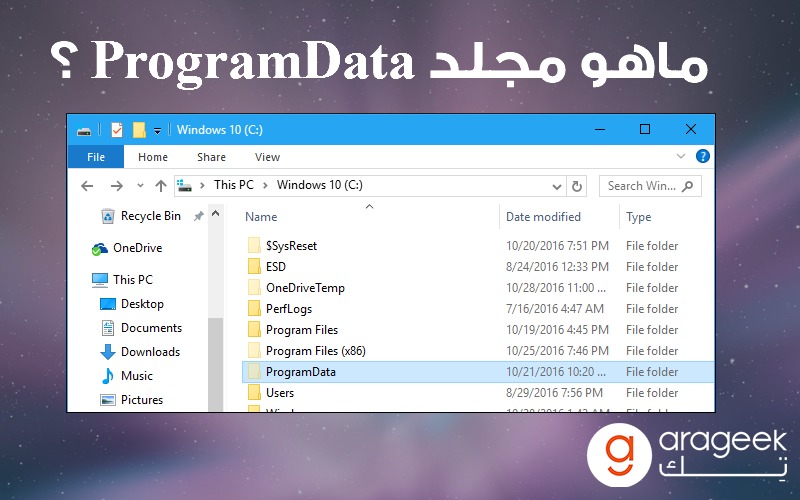Click date 7/16/2016 4:47 AM cell
Image resolution: width=800 pixels, height=500 pixels.
click(555, 309)
